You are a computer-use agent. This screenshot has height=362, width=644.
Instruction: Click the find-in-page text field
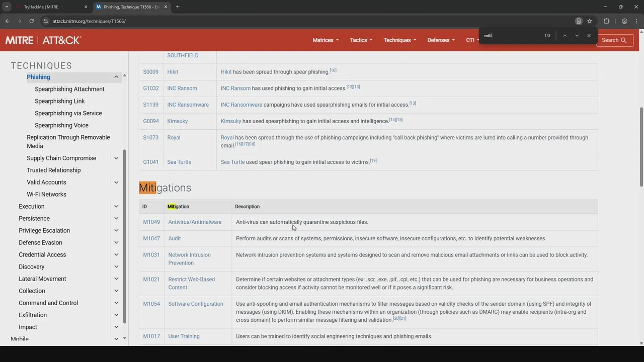tap(511, 36)
